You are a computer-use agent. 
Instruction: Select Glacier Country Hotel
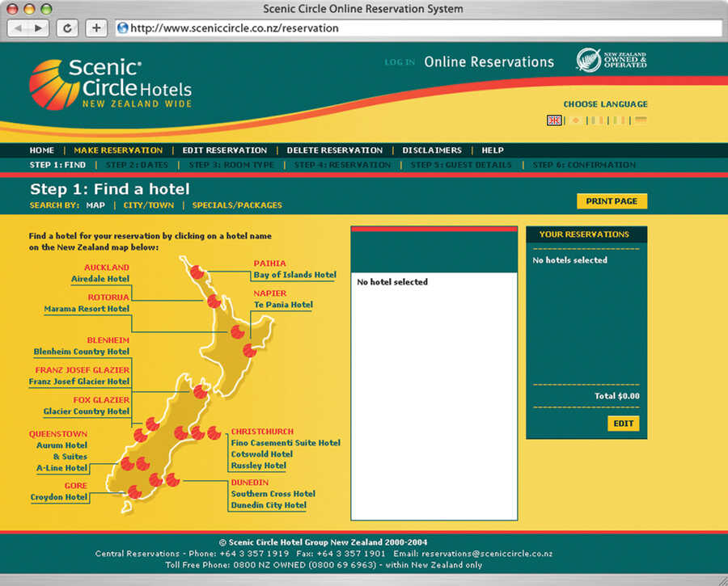click(x=87, y=411)
